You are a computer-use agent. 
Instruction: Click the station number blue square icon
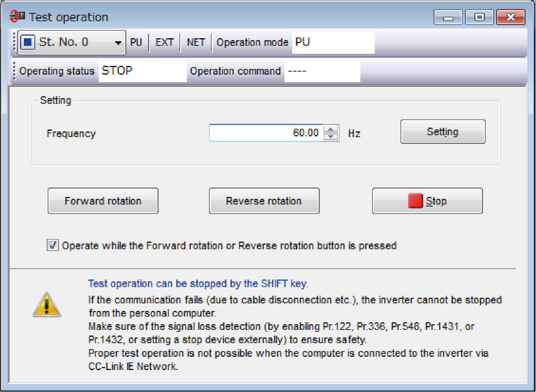point(28,42)
